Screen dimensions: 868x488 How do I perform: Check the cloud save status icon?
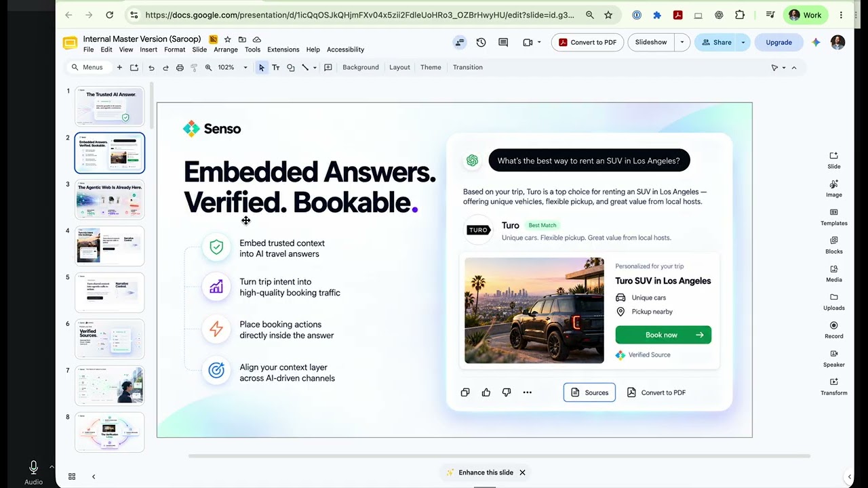click(256, 39)
